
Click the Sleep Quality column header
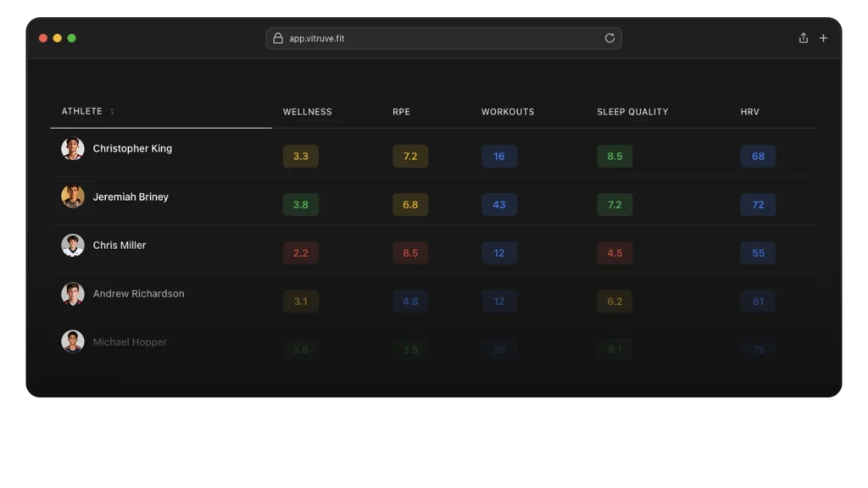[x=632, y=112]
